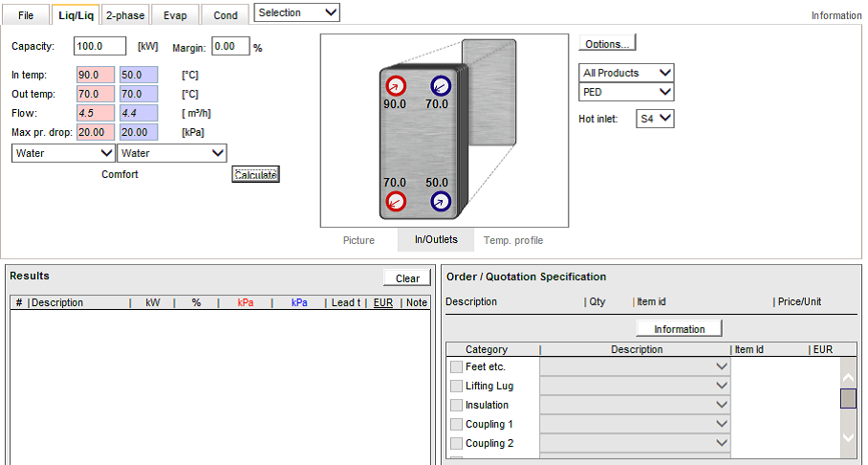Screen dimensions: 868x465
Task: Switch to the 2-phase tab
Action: point(125,15)
